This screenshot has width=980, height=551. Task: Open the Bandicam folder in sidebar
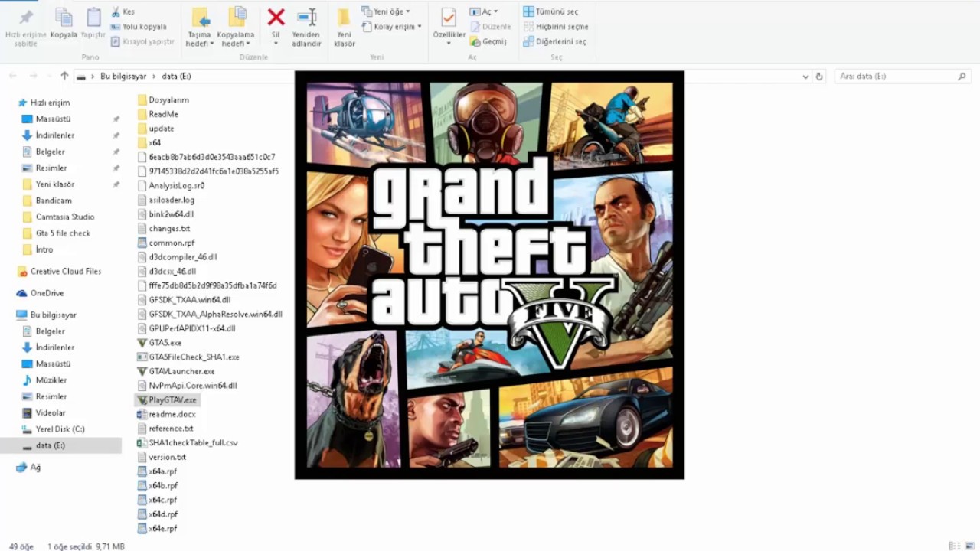point(54,201)
